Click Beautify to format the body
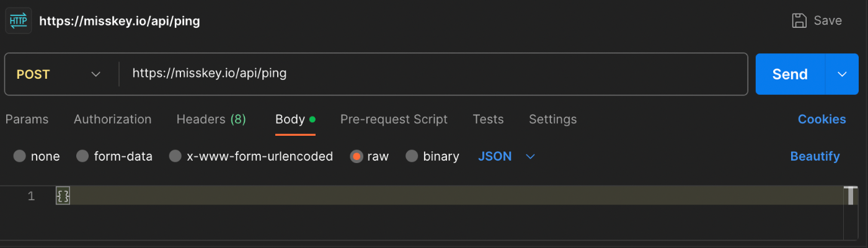This screenshot has height=248, width=868. click(x=815, y=156)
